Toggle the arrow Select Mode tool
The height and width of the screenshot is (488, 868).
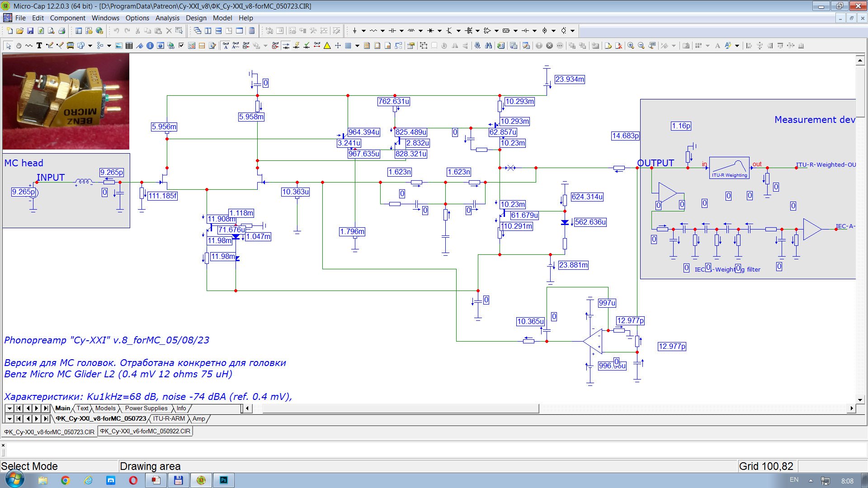[9, 46]
